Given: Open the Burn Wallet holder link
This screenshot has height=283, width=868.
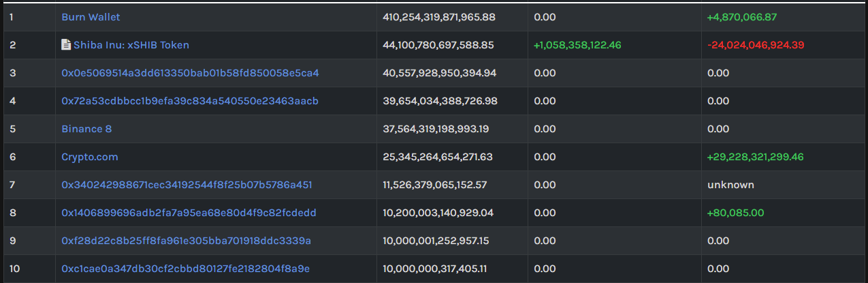Looking at the screenshot, I should tap(91, 16).
